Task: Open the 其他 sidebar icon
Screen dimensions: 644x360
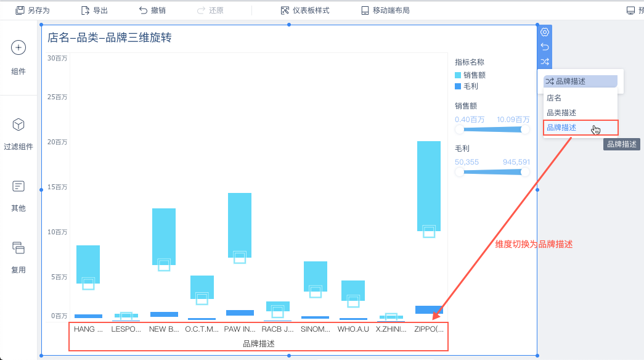Action: (x=18, y=186)
